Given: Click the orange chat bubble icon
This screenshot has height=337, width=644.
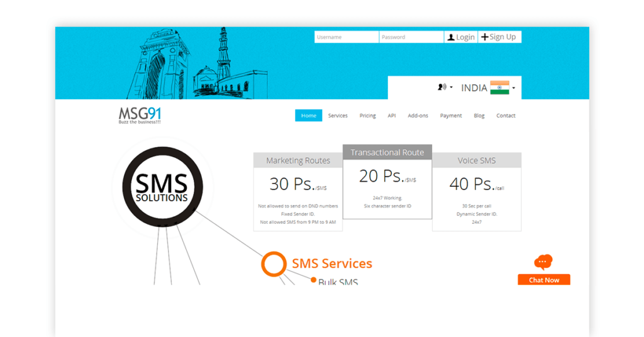Looking at the screenshot, I should (x=543, y=262).
